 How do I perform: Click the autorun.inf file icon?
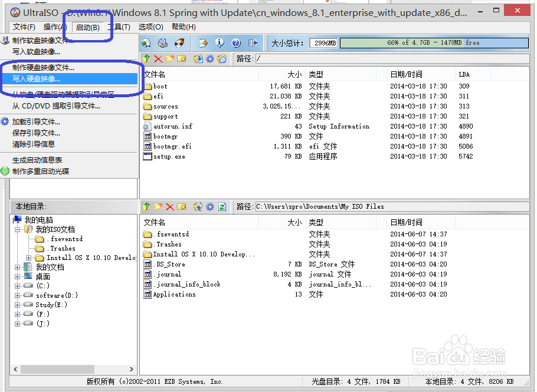[148, 127]
